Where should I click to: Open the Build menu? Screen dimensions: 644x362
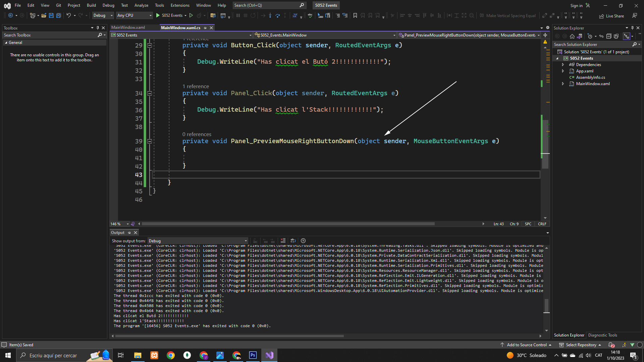click(x=91, y=5)
